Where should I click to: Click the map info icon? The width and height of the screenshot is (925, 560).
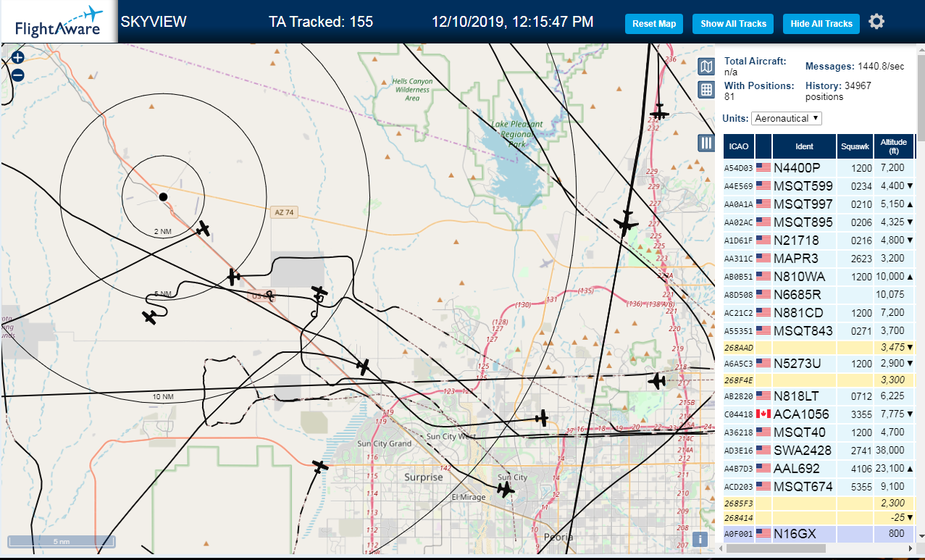700,539
